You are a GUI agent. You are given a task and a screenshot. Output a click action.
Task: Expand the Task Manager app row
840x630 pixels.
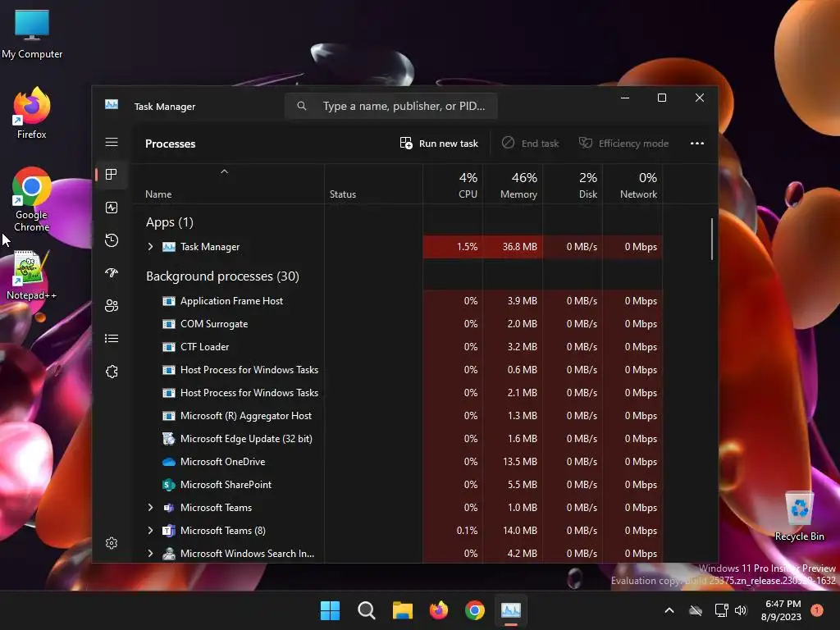pyautogui.click(x=151, y=246)
